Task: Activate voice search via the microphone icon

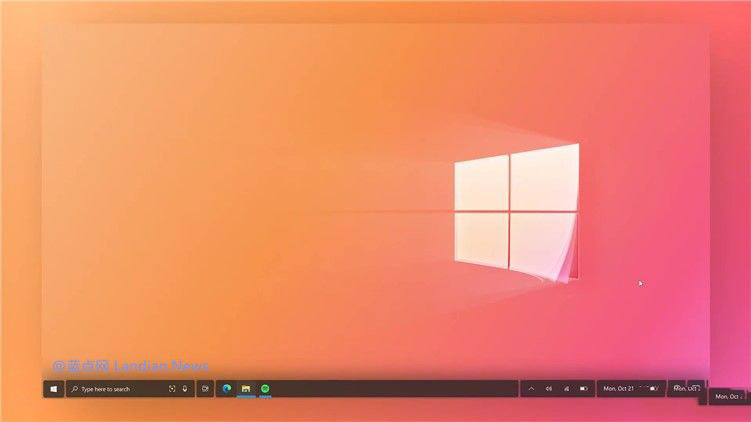Action: (x=185, y=389)
